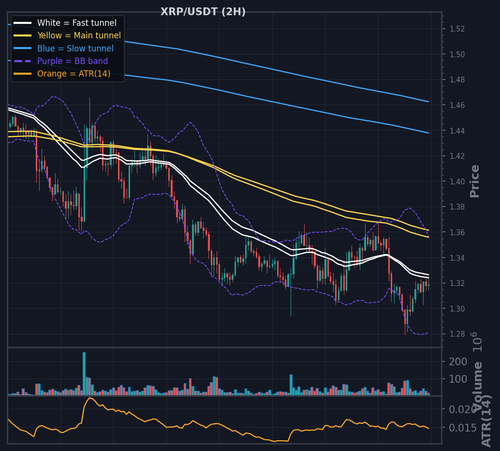
Task: Click the 1.34 price axis label
Action: (x=457, y=258)
